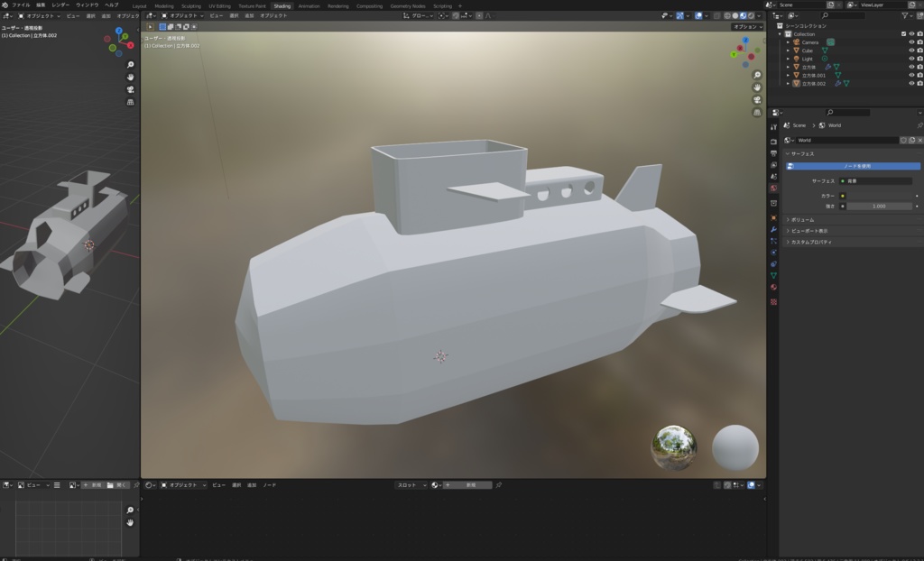Switch to the UV Editing workspace tab
The width and height of the screenshot is (924, 561).
(x=220, y=6)
